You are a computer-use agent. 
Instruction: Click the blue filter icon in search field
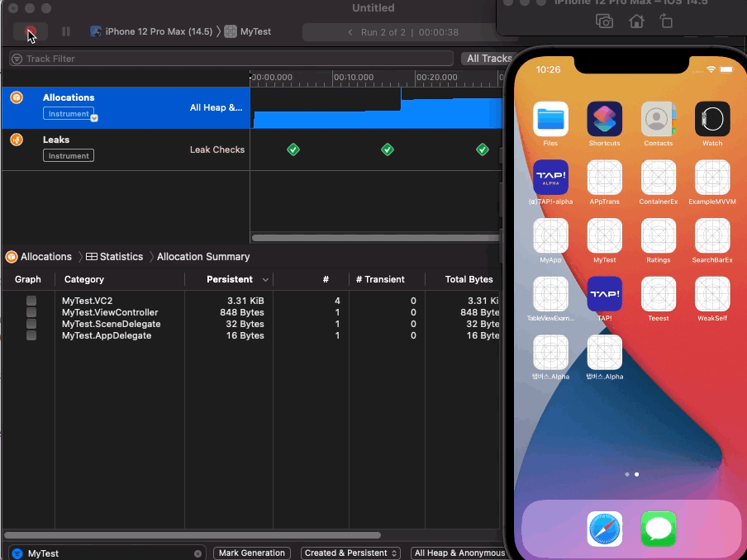17,553
